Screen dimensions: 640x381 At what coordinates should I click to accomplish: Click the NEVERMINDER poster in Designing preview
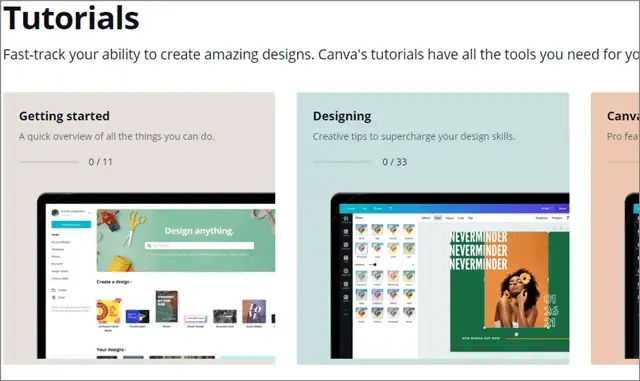click(509, 291)
